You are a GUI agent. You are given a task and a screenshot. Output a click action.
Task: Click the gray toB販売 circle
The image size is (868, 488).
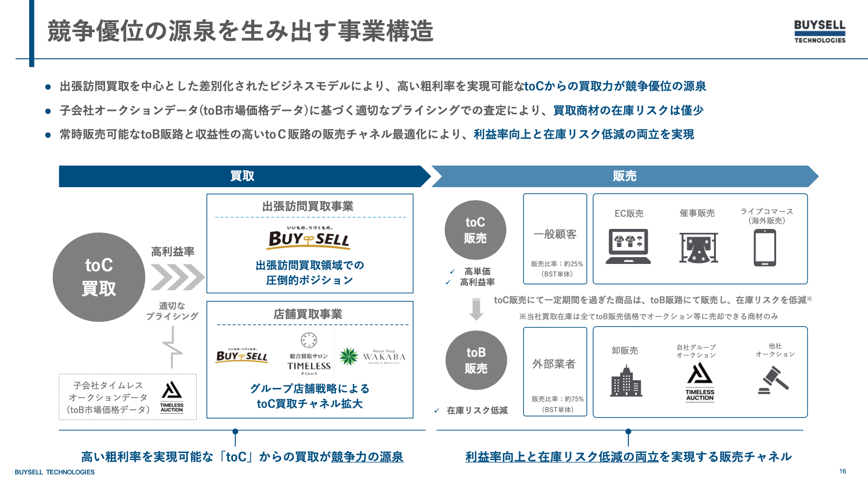(476, 360)
